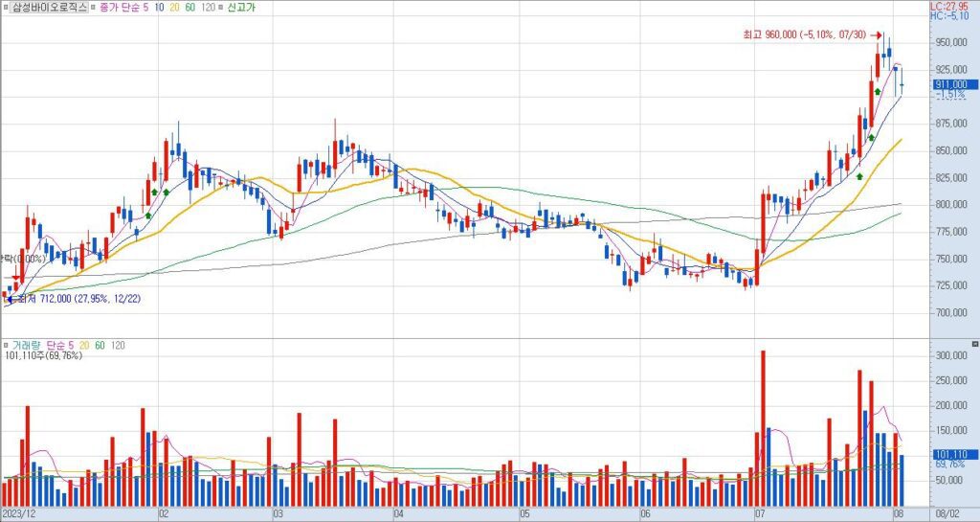Click the 최고 960,000 high price annotation
The width and height of the screenshot is (980, 522).
804,35
